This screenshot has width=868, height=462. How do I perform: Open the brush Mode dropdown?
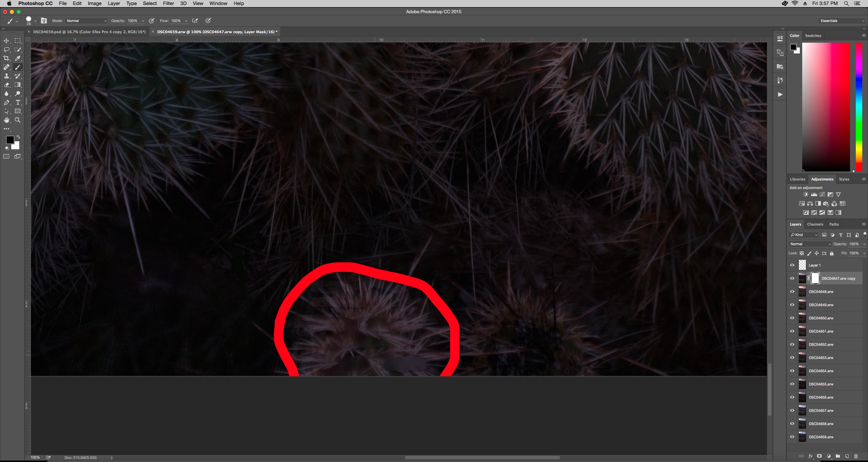86,21
